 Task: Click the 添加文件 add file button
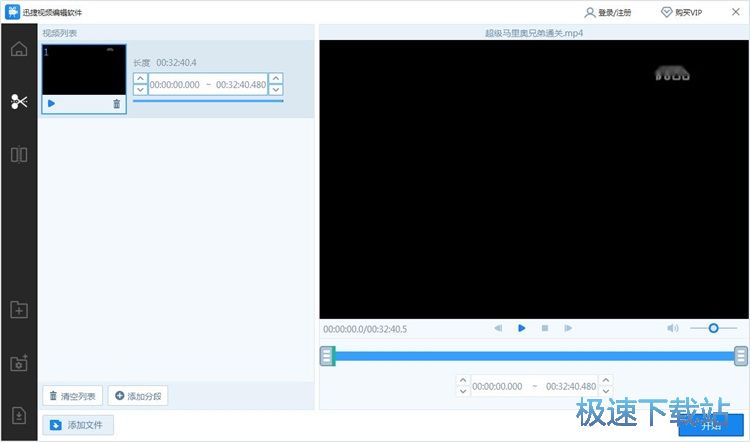pos(78,425)
